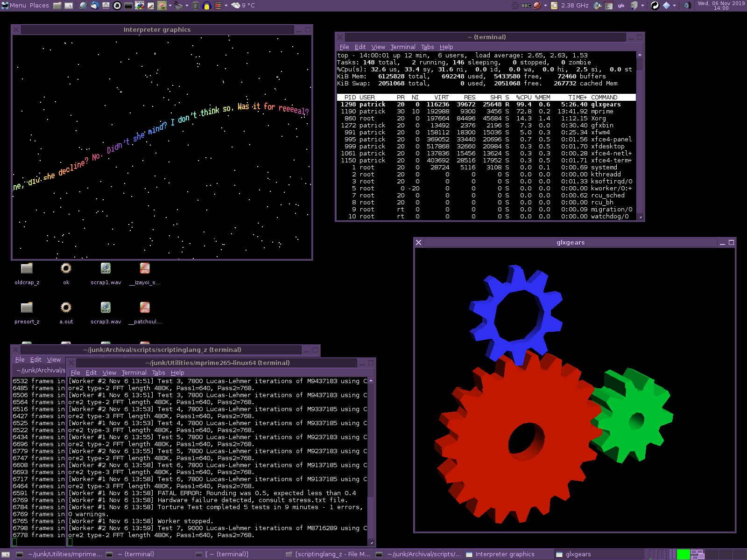Screen dimensions: 747x560
Task: Click the weather 9 °C applet
Action: tap(243, 6)
